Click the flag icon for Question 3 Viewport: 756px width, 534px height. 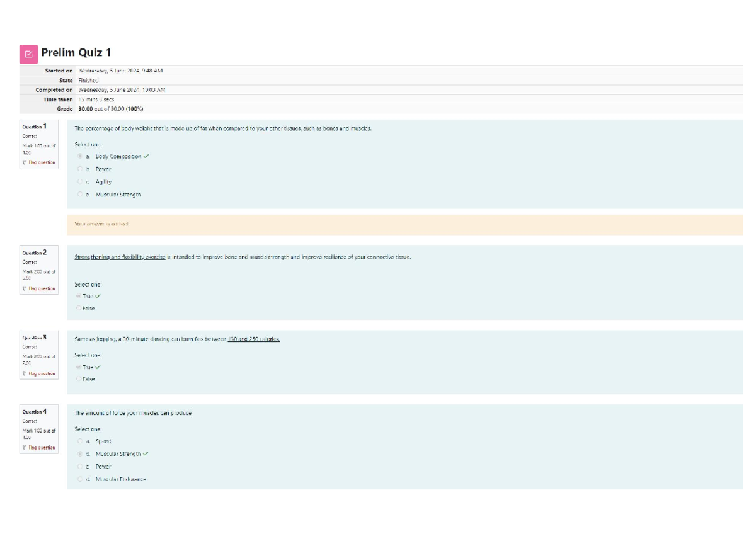pos(25,373)
